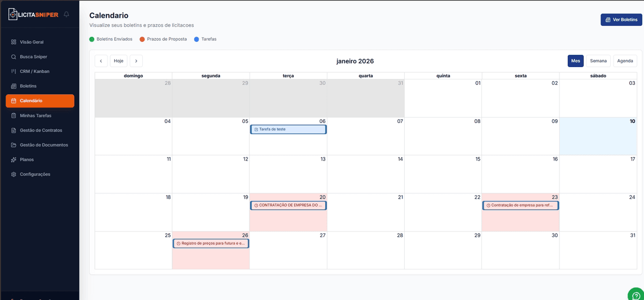The image size is (644, 300).
Task: Click the notification bell icon
Action: (67, 14)
